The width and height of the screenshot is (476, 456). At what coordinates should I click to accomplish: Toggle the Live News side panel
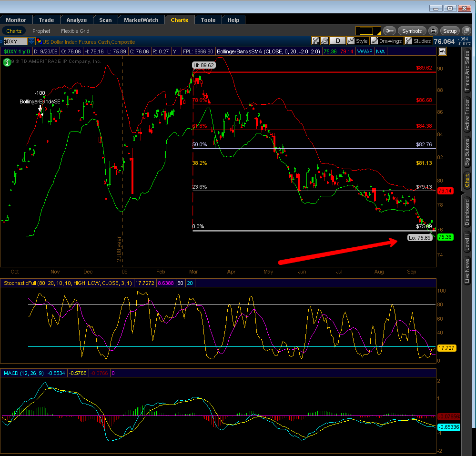tap(467, 271)
